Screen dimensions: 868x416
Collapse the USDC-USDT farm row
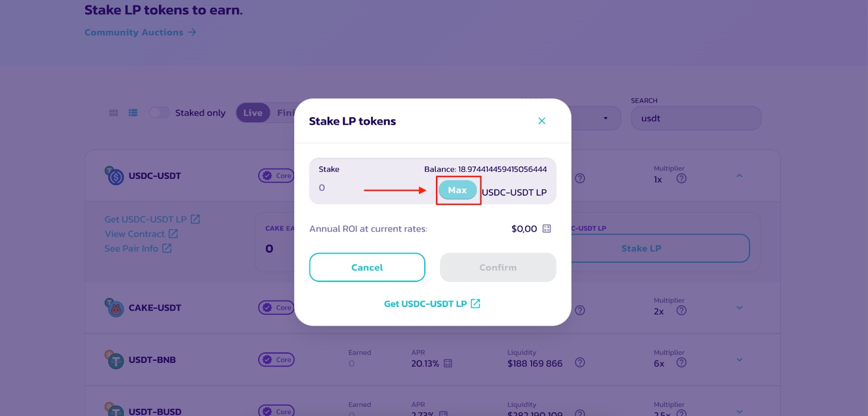[x=739, y=176]
